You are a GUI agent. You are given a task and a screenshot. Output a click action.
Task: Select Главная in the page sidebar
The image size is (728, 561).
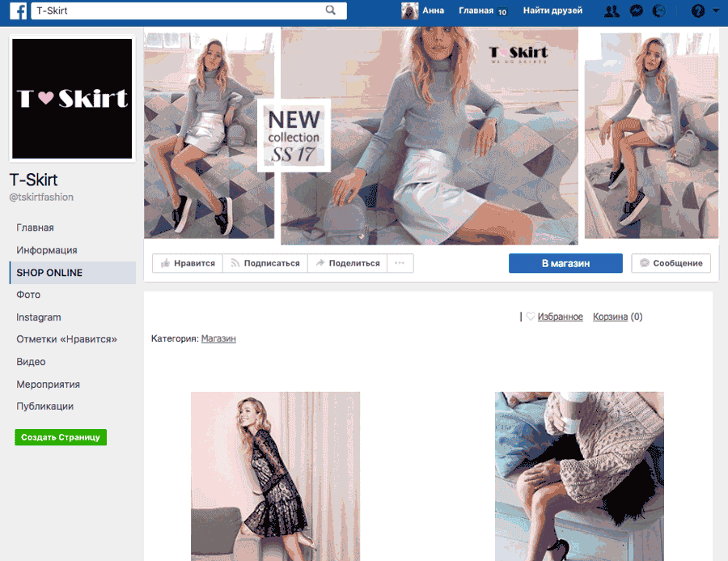[x=36, y=227]
